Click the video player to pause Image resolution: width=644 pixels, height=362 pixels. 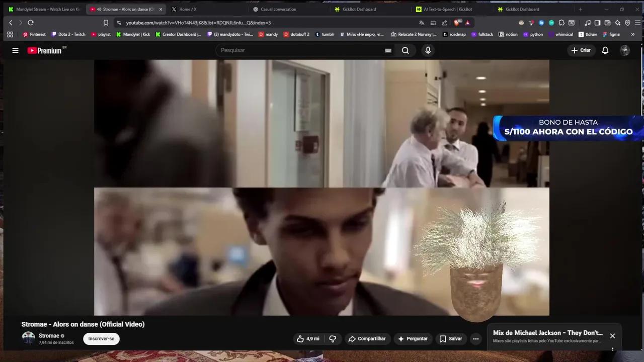321,188
